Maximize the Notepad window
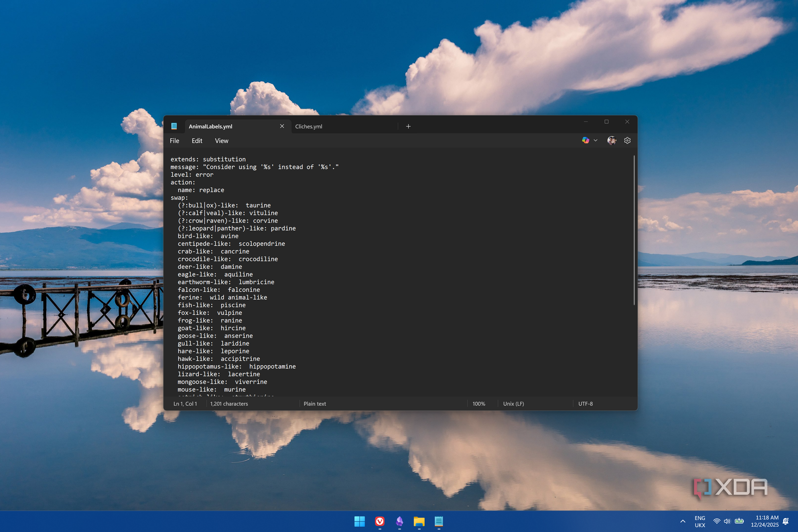The image size is (798, 532). [606, 122]
